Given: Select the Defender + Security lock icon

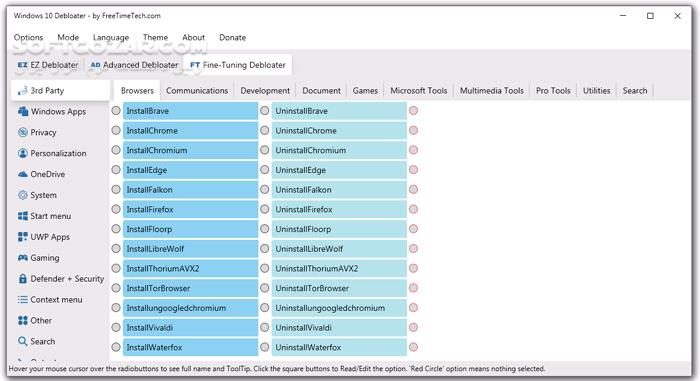Looking at the screenshot, I should 23,279.
